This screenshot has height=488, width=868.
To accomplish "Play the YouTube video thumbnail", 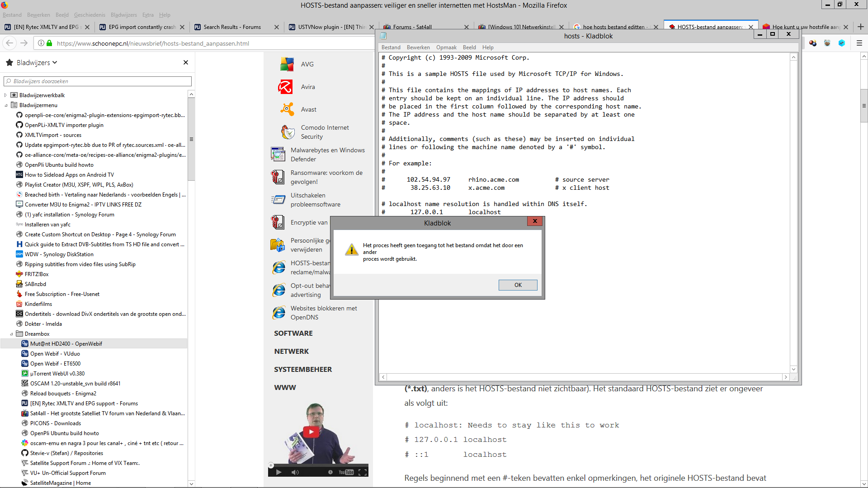I will 311,432.
